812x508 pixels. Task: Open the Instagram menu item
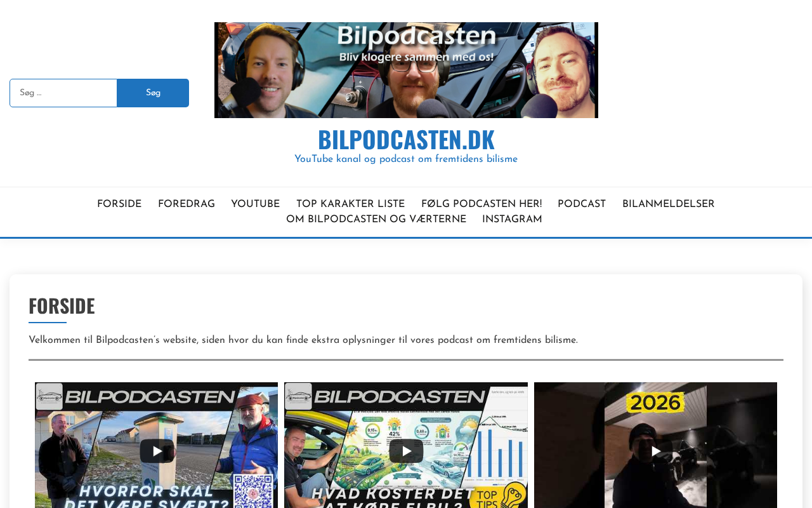click(512, 220)
